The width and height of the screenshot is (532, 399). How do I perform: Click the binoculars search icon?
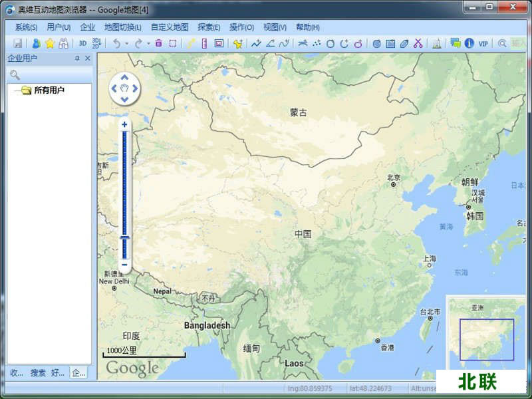[x=63, y=43]
